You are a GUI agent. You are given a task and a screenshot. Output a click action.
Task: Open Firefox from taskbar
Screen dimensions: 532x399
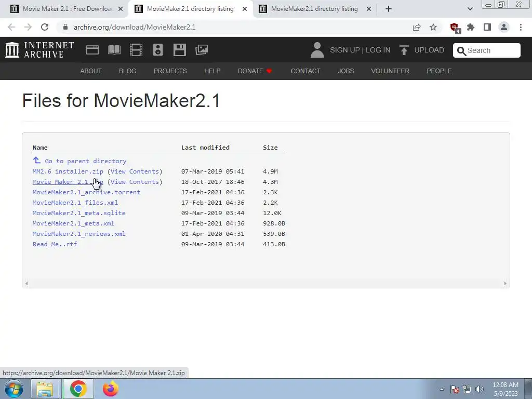[x=111, y=389]
